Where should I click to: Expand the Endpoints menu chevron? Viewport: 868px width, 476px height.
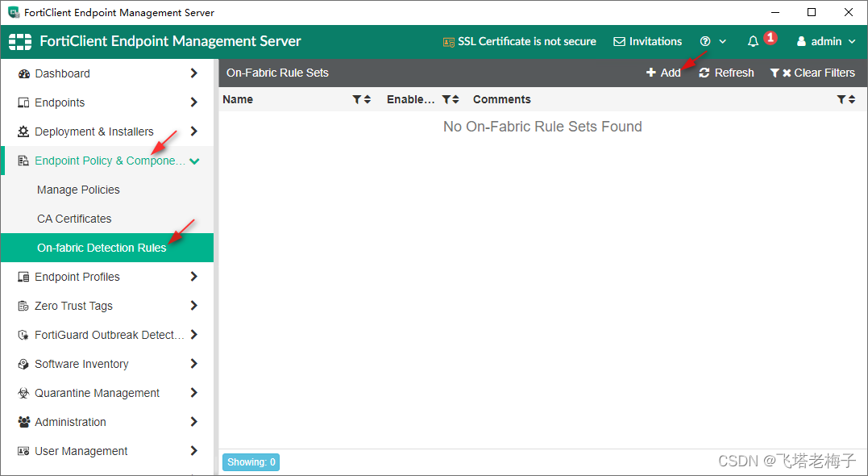click(193, 102)
